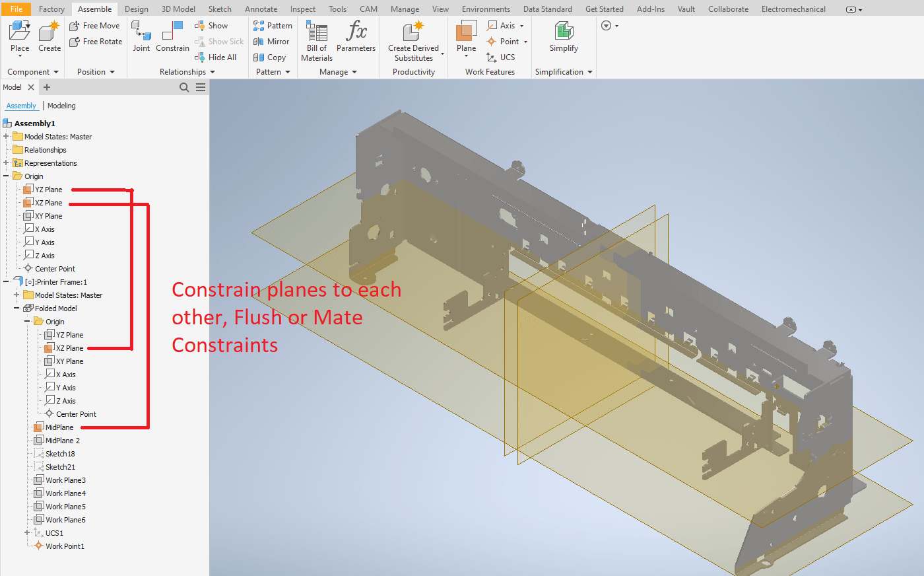Expand top-level Model States: Master node
924x576 pixels.
(6, 137)
